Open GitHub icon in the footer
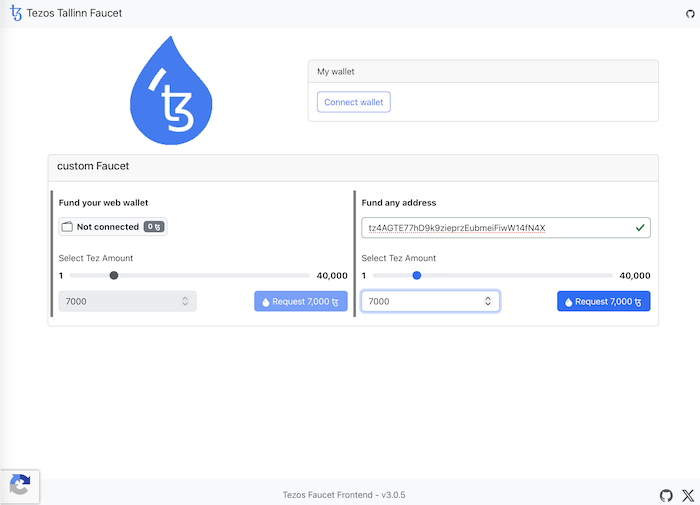Viewport: 700px width, 505px height. click(667, 495)
